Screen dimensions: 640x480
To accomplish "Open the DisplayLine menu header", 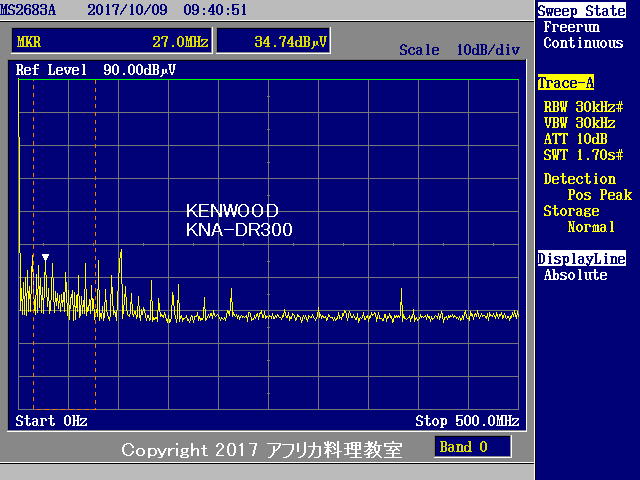I will (581, 259).
